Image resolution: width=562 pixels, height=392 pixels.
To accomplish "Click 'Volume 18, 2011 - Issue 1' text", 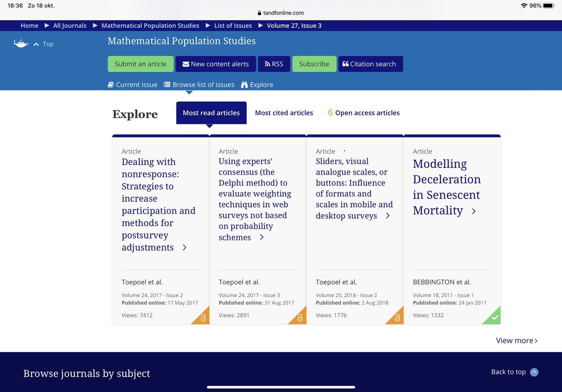I will [443, 296].
